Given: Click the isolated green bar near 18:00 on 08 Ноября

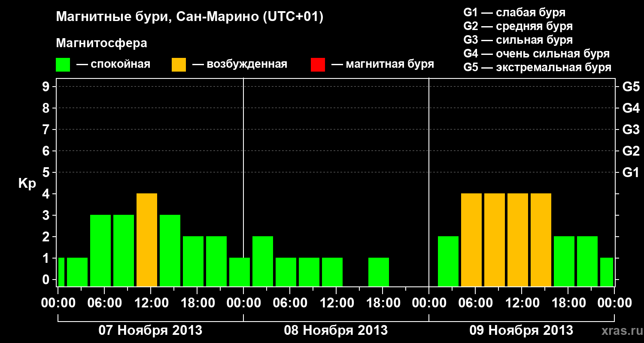Looking at the screenshot, I should pyautogui.click(x=379, y=272).
